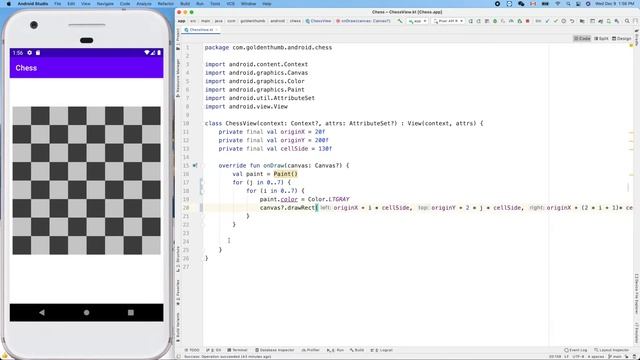Click the red Stop button in toolbar
The width and height of the screenshot is (640, 360).
coord(527,21)
